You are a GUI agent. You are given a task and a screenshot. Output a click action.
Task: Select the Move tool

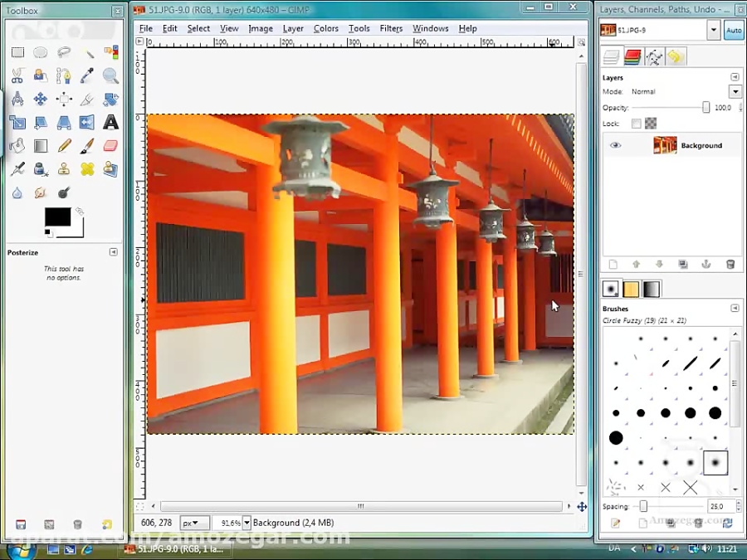click(x=41, y=100)
